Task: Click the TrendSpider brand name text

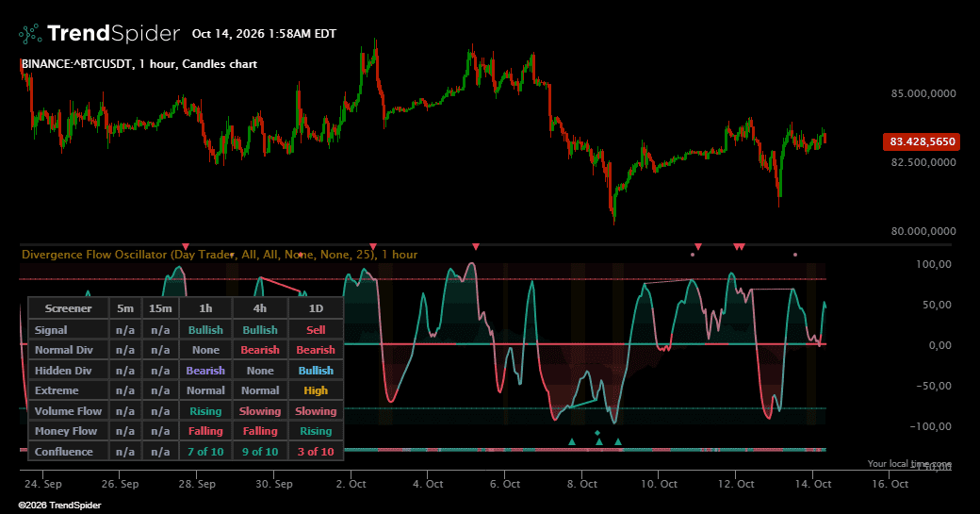Action: [x=114, y=33]
